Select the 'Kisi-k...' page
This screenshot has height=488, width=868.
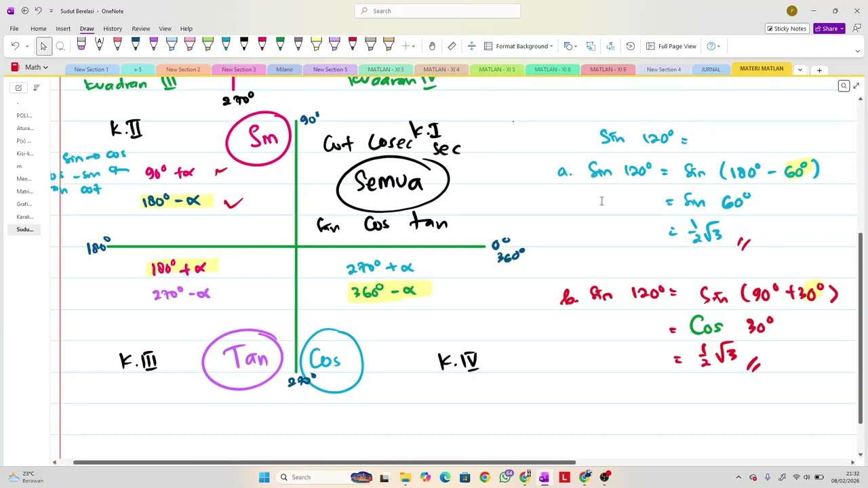(25, 153)
